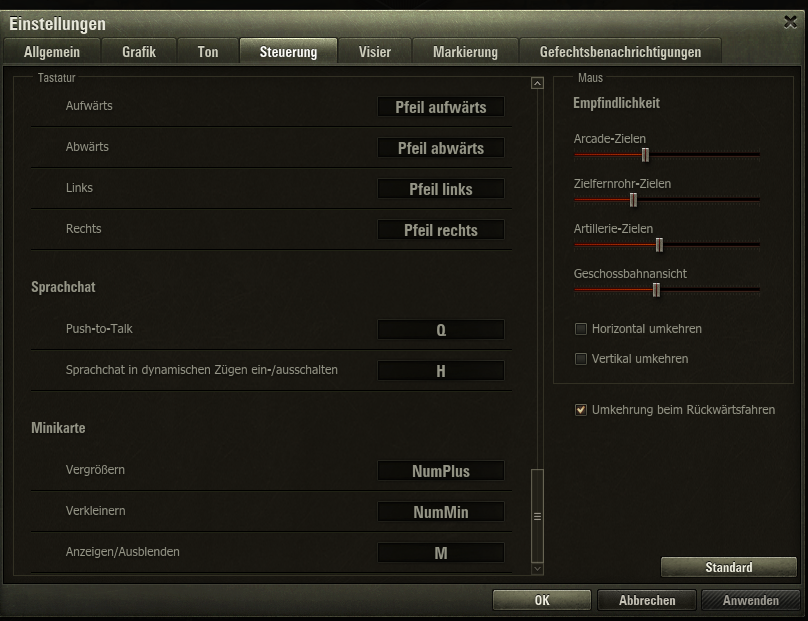The image size is (808, 621).
Task: Adjust the Artillerie-Zielen slider
Action: point(659,245)
